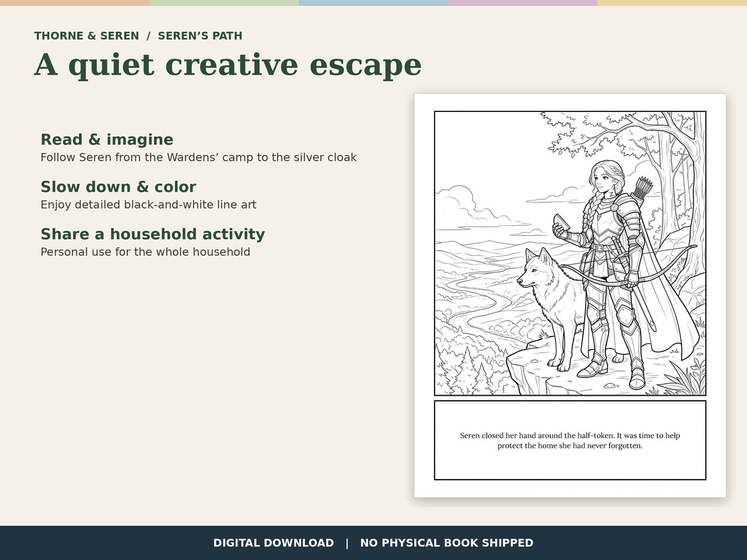The image size is (747, 560).
Task: Click the "THORNE & SEREN / SEREN'S PATH" breadcrumb text
Action: 138,36
